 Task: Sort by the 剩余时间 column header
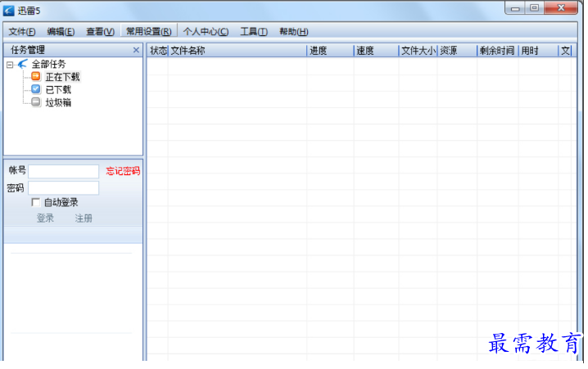tap(497, 51)
